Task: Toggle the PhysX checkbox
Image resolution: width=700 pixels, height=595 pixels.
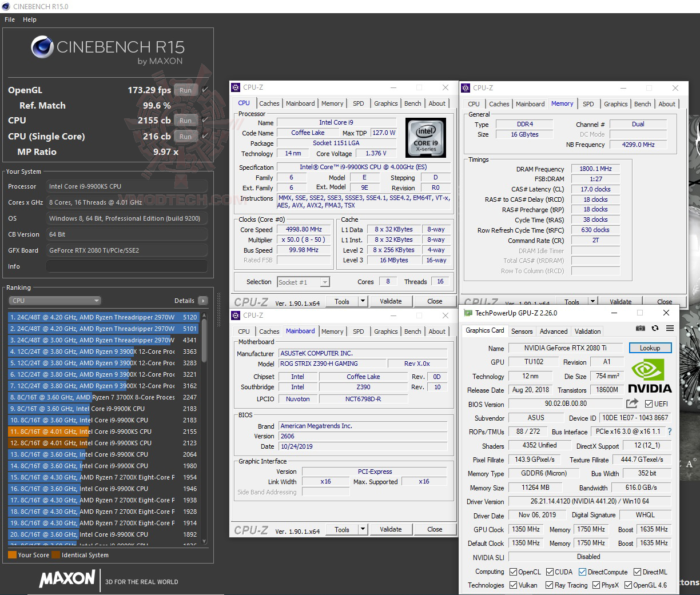Action: pos(596,585)
